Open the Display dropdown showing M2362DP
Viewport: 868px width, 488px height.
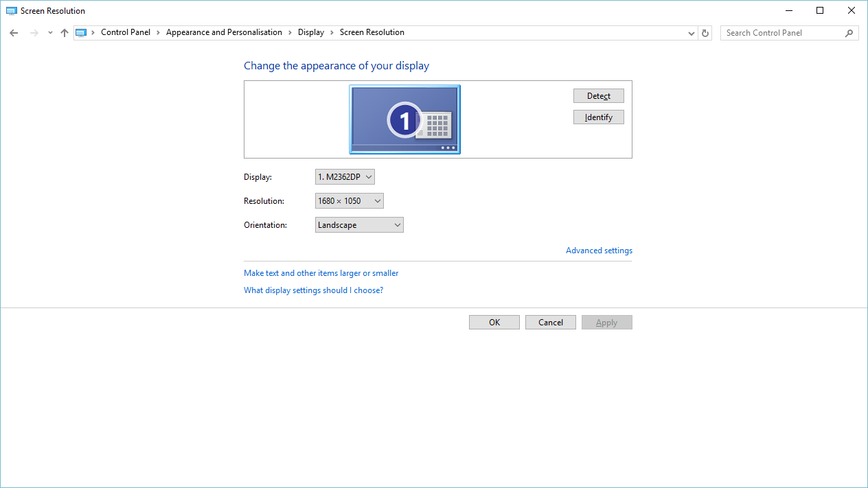point(345,177)
